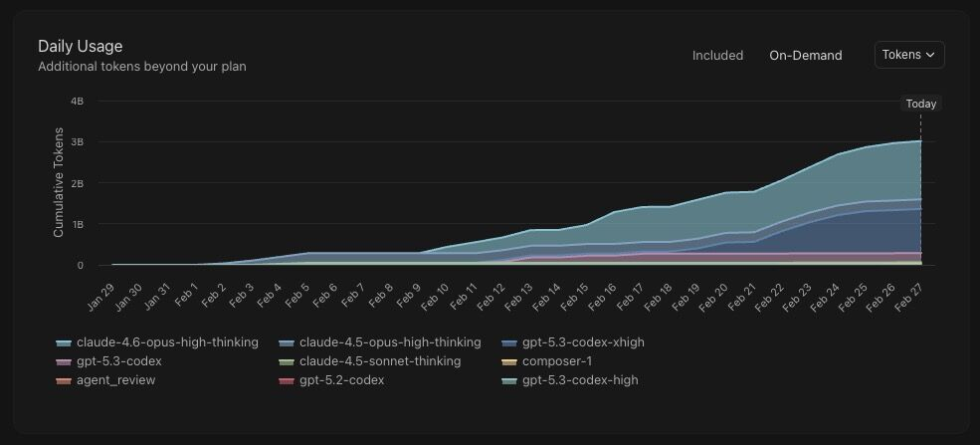This screenshot has height=445, width=980.
Task: Click the Daily Usage heading
Action: (x=80, y=46)
